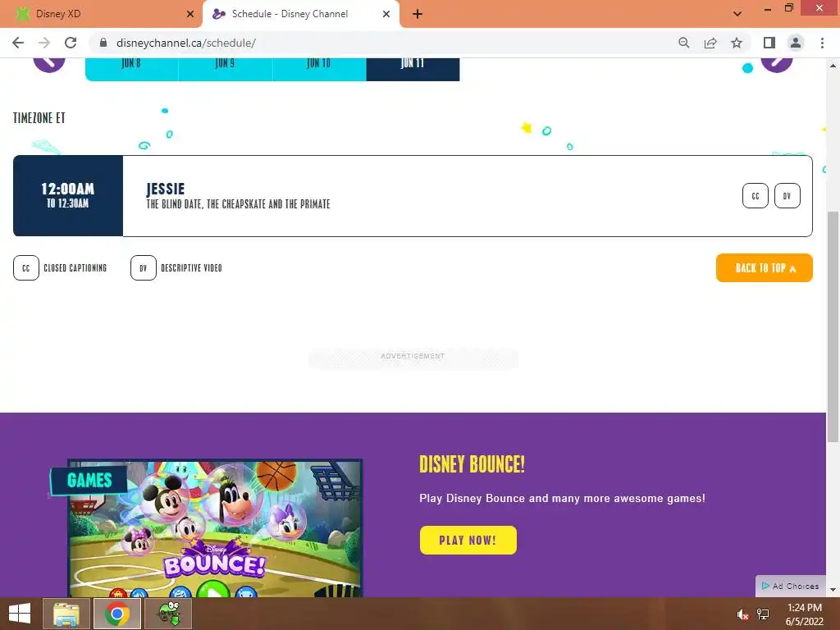Click the site lock icon in address bar
The height and width of the screenshot is (630, 840).
click(x=103, y=43)
